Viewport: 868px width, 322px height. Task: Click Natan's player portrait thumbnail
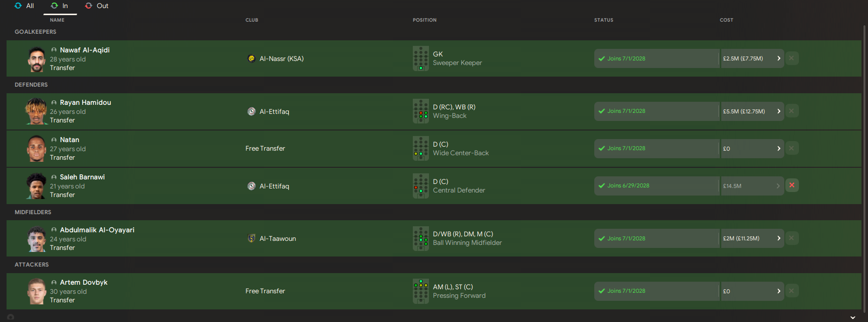tap(36, 149)
